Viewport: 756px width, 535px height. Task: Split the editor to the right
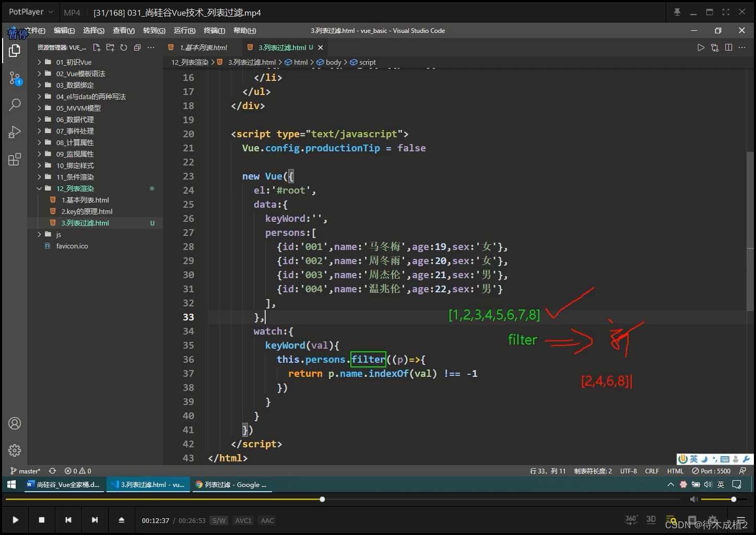pos(728,47)
